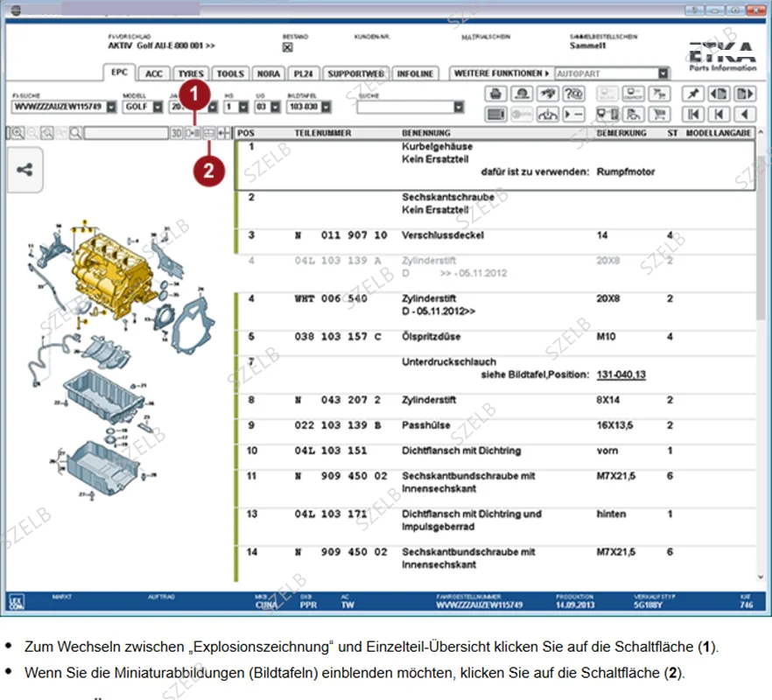Click the TEILENUMMER column header
The image size is (772, 700).
(x=323, y=133)
